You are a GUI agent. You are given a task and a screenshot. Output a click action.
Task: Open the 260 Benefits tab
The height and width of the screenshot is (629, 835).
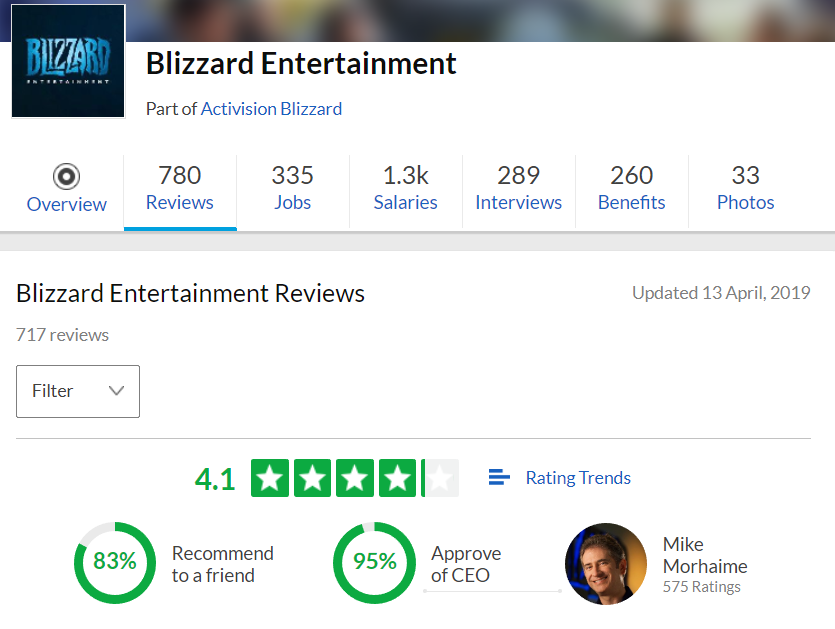(632, 190)
